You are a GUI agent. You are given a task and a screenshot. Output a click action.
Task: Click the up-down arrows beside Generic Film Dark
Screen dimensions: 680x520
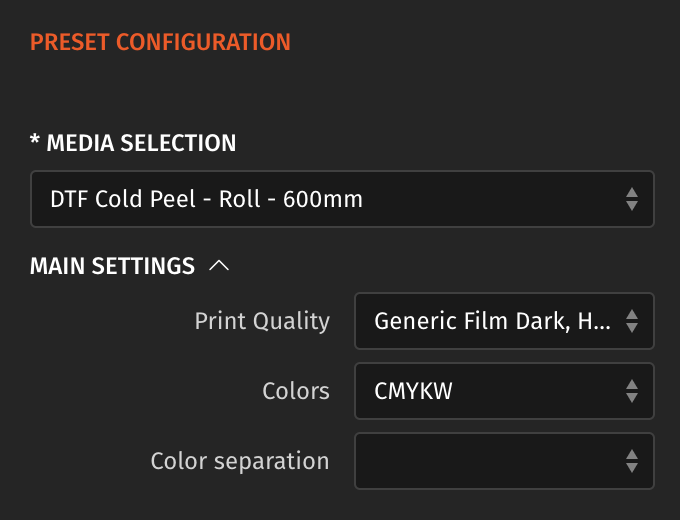pyautogui.click(x=631, y=321)
